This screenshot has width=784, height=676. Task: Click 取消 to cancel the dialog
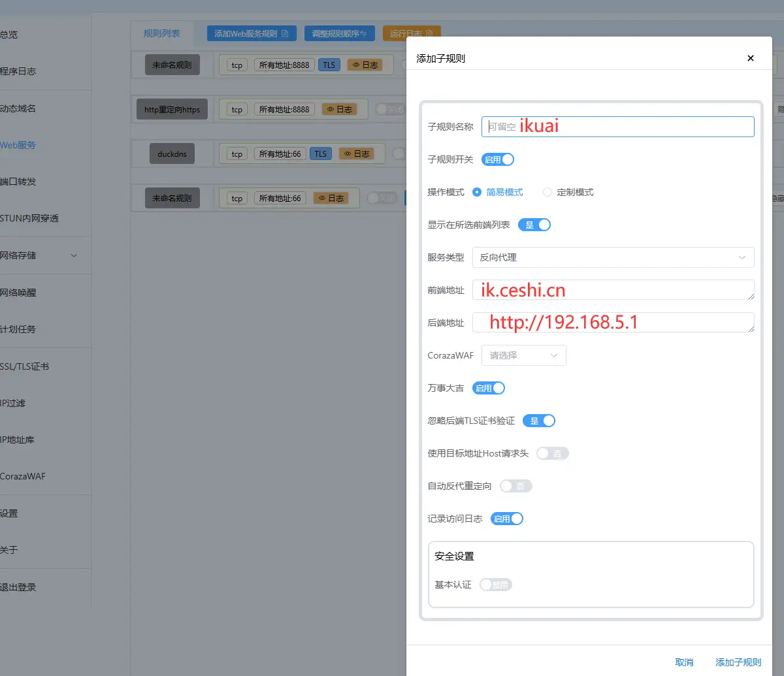coord(684,662)
